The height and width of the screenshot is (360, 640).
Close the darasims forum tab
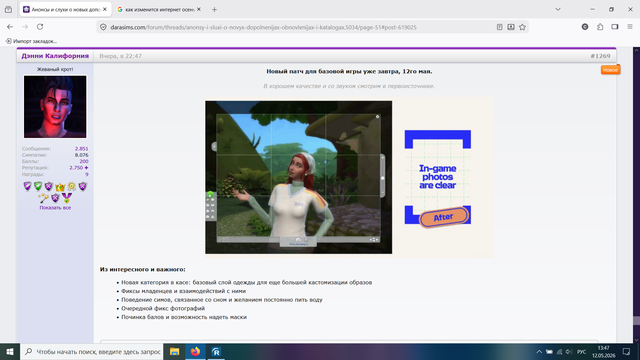(105, 9)
